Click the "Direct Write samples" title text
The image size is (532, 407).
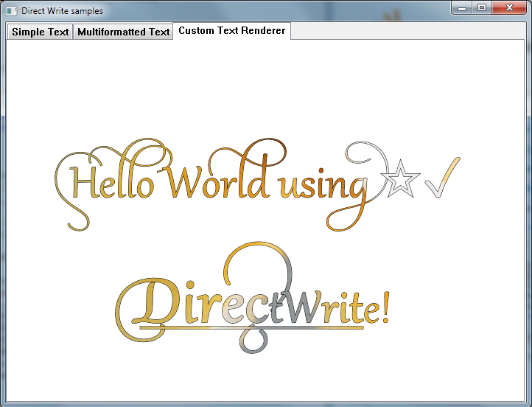coord(62,11)
